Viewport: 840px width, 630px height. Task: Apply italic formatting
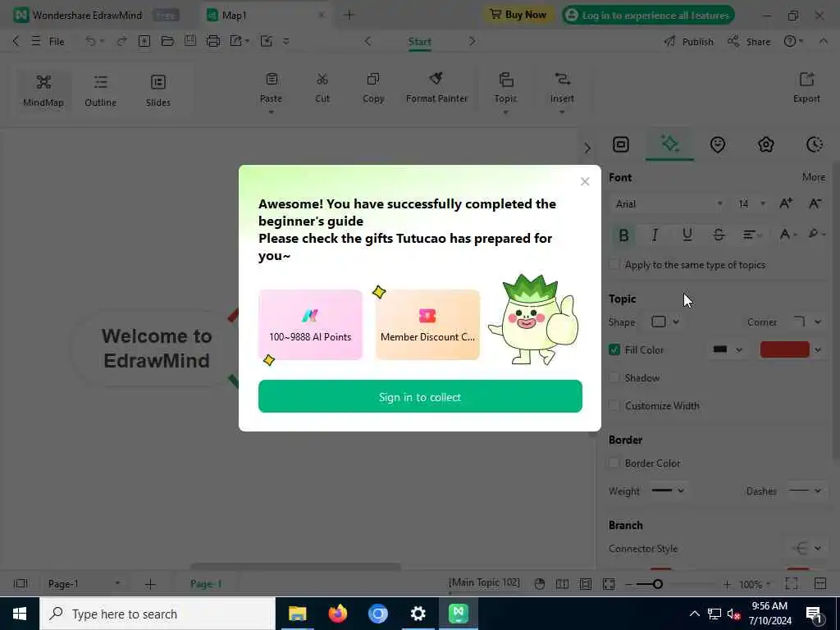(x=655, y=235)
